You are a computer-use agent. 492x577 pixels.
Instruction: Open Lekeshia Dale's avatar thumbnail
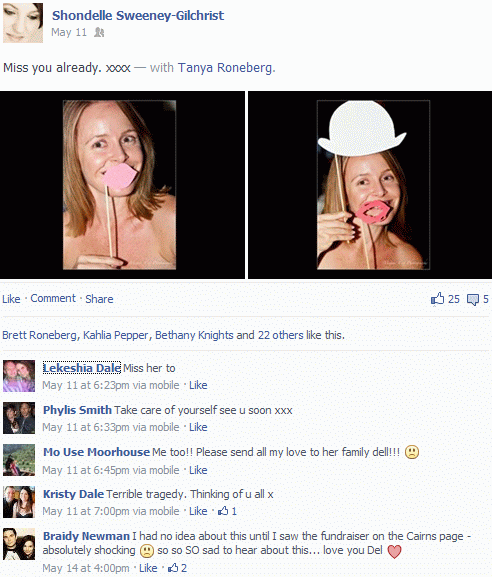pyautogui.click(x=19, y=376)
